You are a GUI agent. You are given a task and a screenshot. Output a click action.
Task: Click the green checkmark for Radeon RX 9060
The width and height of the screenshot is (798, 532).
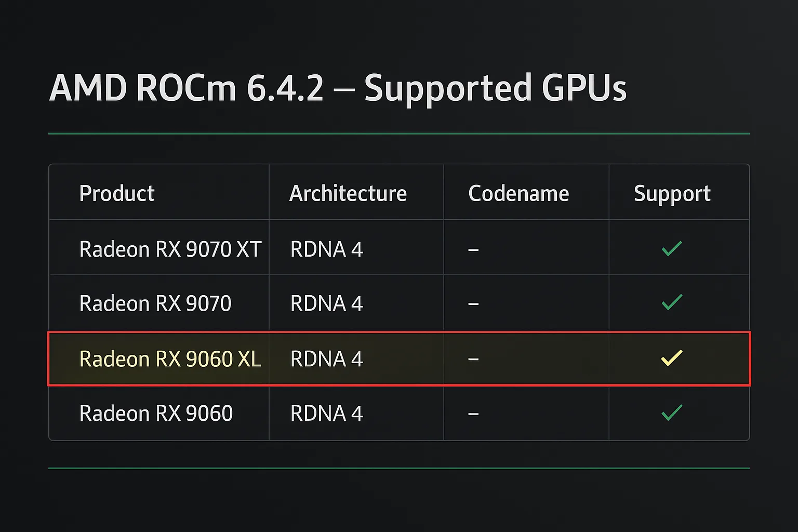click(672, 413)
